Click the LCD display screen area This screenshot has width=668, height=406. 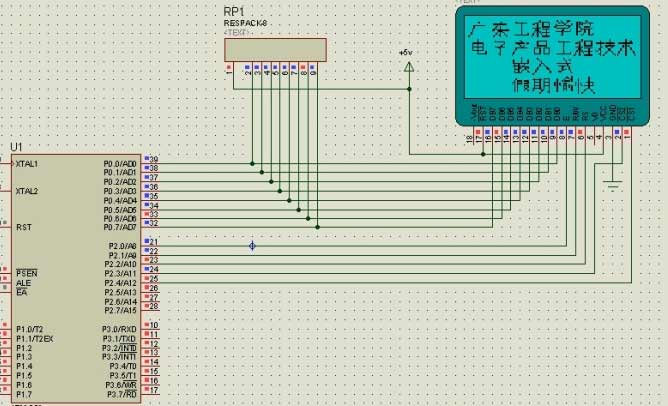[x=552, y=57]
